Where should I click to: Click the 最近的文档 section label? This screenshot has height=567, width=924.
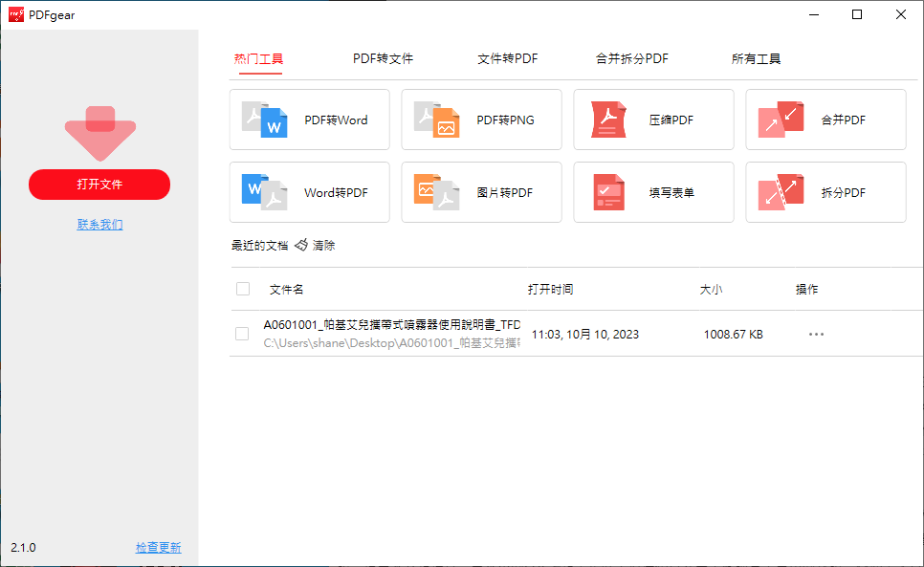pyautogui.click(x=259, y=246)
